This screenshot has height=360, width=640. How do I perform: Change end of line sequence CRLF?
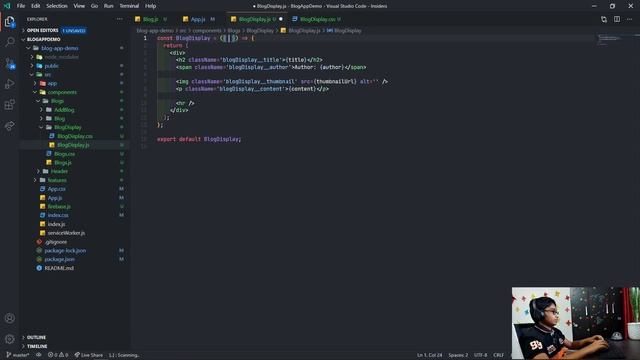pyautogui.click(x=498, y=355)
